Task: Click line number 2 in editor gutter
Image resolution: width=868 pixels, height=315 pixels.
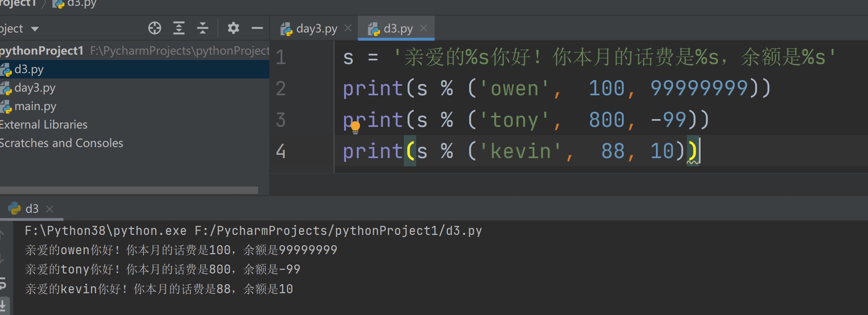Action: point(281,89)
